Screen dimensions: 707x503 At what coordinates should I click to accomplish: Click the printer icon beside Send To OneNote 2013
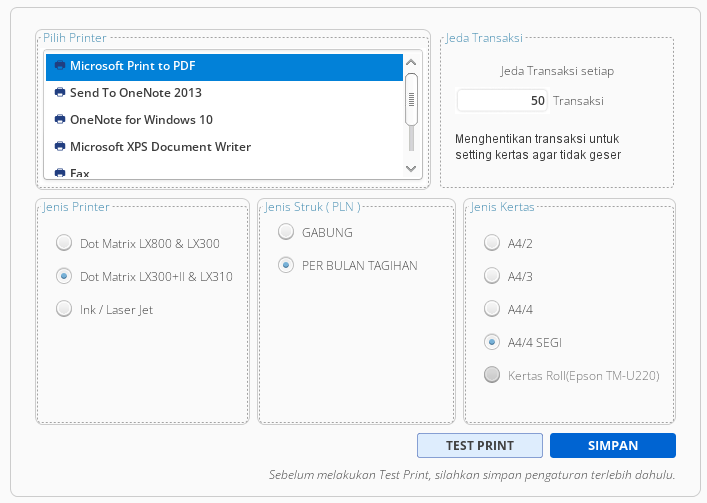pos(60,92)
